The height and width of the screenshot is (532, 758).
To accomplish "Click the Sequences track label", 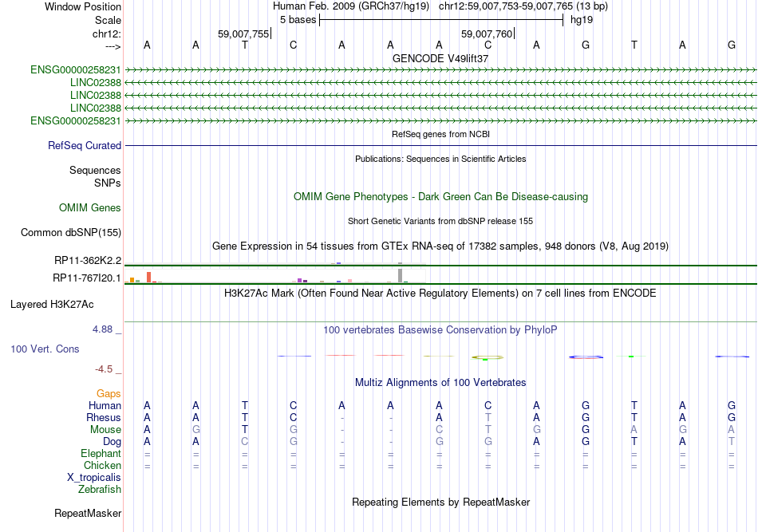I will tap(95, 170).
